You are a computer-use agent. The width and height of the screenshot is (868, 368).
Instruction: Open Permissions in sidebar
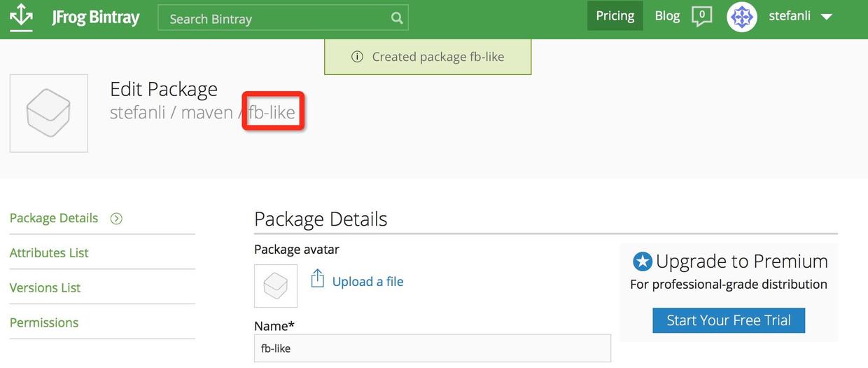[44, 323]
